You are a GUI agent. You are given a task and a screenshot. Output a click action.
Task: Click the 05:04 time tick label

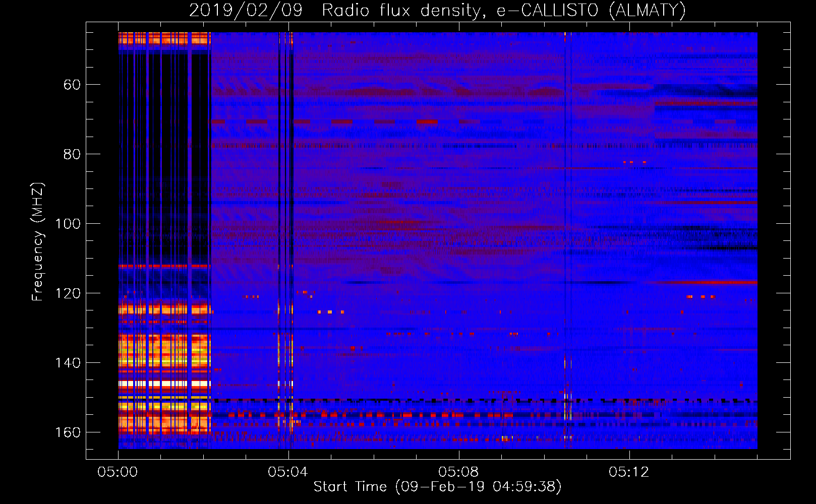pyautogui.click(x=288, y=472)
